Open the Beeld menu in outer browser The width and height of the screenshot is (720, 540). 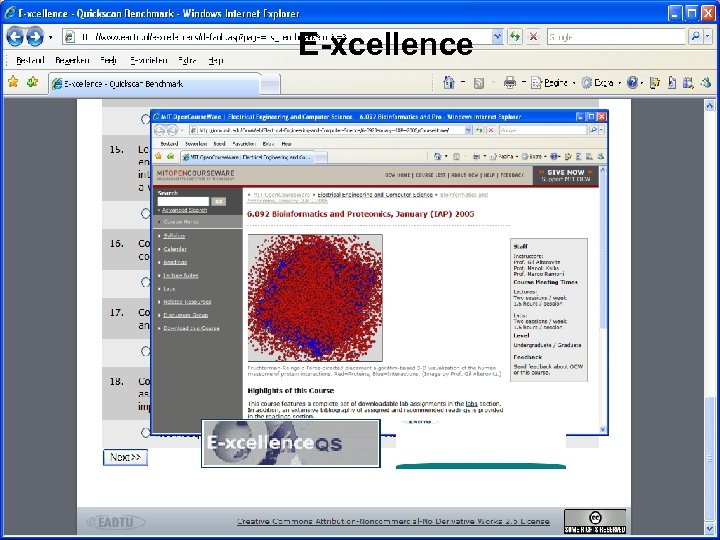click(x=109, y=60)
